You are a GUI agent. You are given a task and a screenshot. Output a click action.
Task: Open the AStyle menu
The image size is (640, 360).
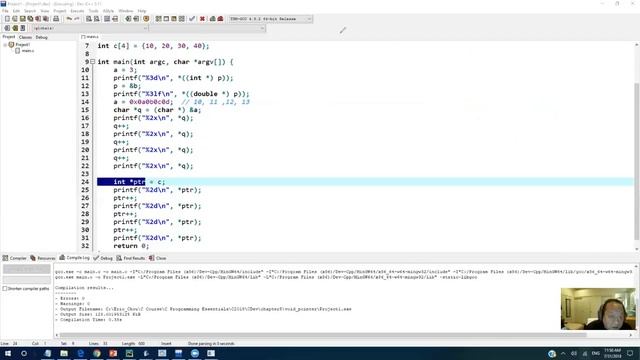pyautogui.click(x=108, y=11)
